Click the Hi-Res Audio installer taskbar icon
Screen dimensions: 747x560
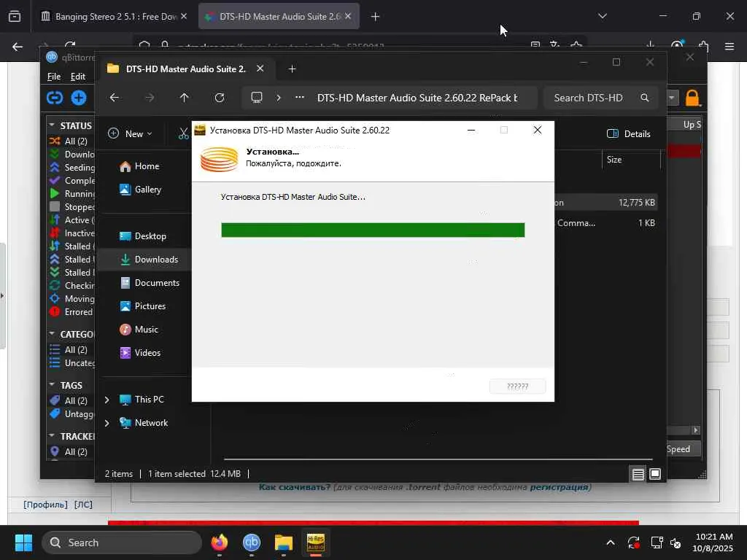pyautogui.click(x=315, y=542)
